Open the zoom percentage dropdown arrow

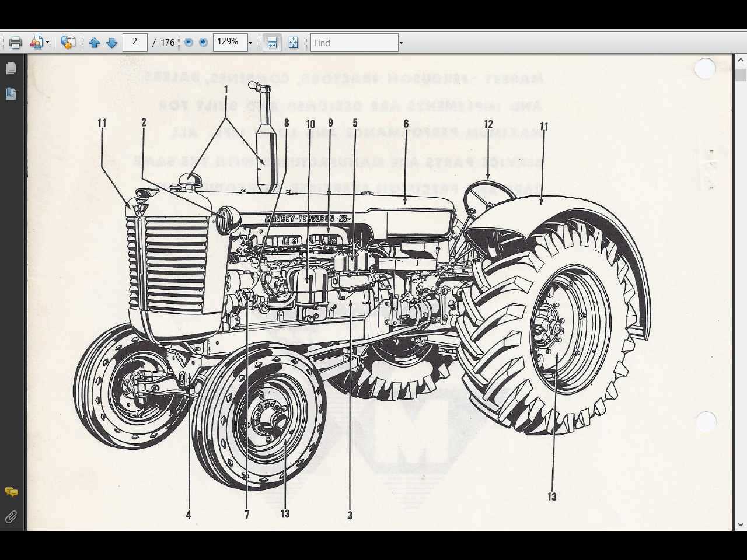pyautogui.click(x=251, y=43)
